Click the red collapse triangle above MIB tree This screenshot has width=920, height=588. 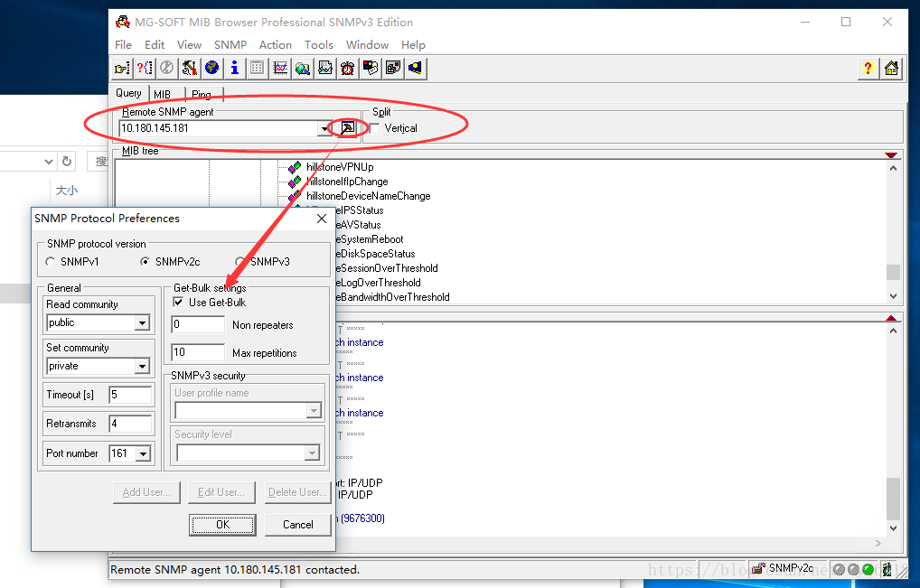(x=891, y=154)
